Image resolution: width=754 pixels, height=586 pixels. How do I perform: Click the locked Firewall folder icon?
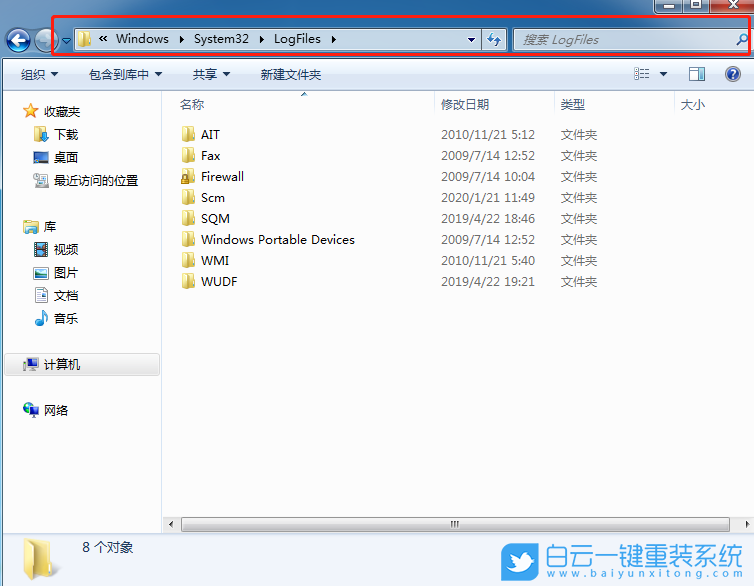click(188, 176)
